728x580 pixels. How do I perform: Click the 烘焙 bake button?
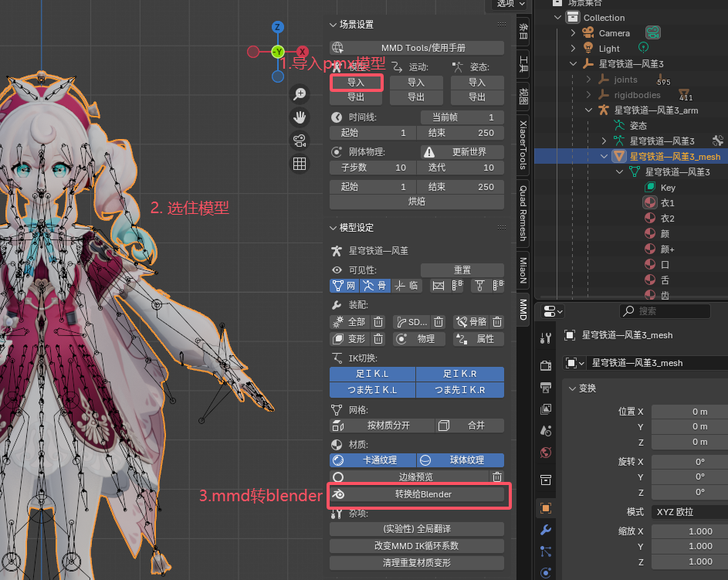pos(417,202)
